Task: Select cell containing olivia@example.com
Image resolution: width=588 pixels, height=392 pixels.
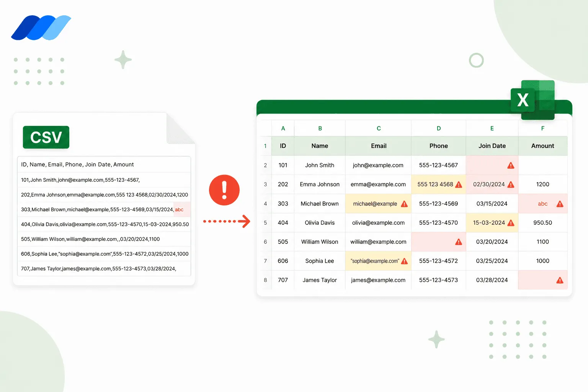Action: (x=378, y=223)
